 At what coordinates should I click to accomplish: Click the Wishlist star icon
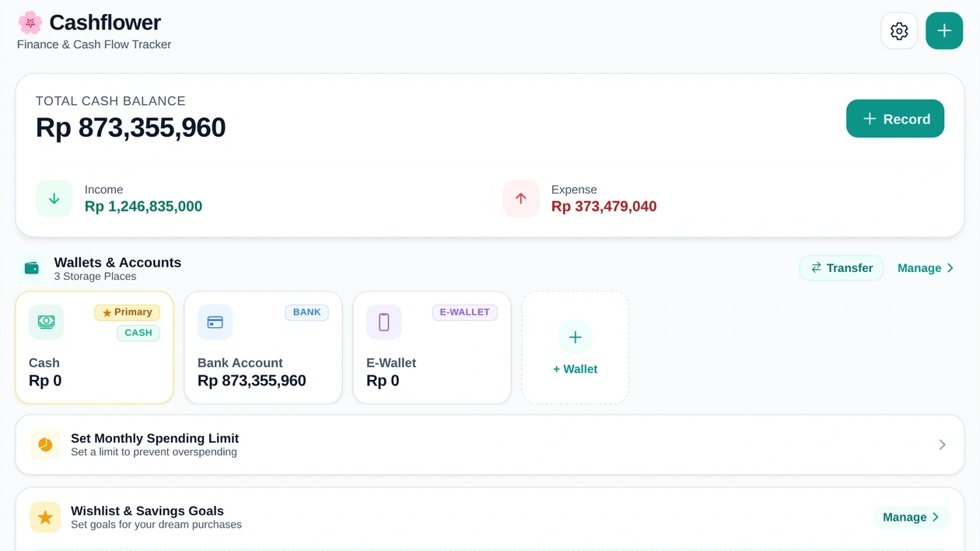(x=45, y=517)
